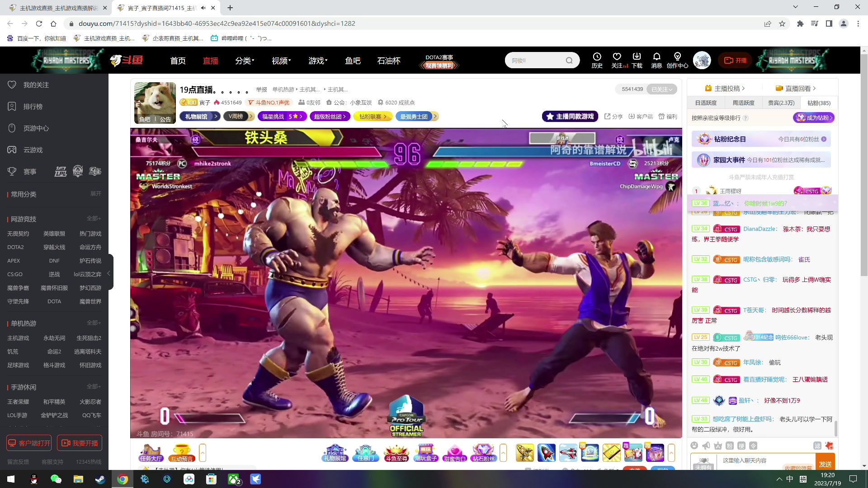Collapse the left sidebar arrow handle
868x488 pixels.
pyautogui.click(x=108, y=273)
